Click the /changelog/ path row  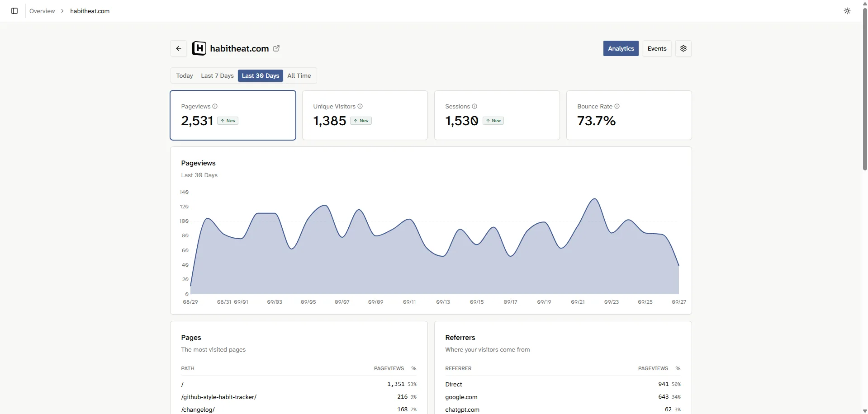click(299, 409)
